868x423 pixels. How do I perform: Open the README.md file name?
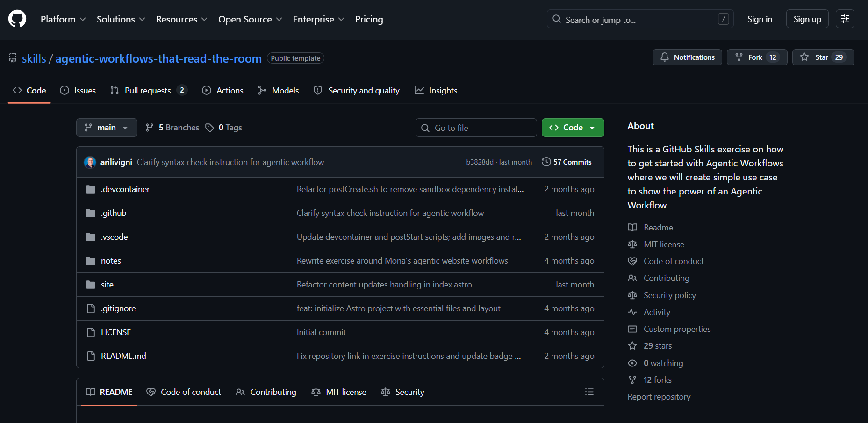(123, 356)
